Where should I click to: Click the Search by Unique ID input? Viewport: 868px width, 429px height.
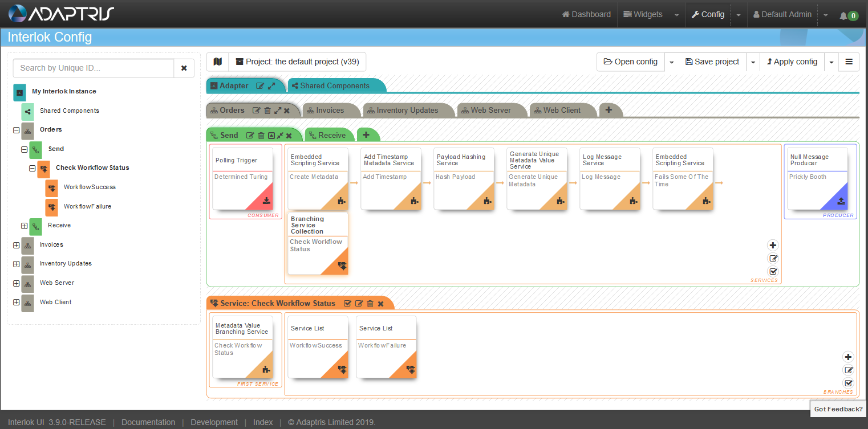94,68
